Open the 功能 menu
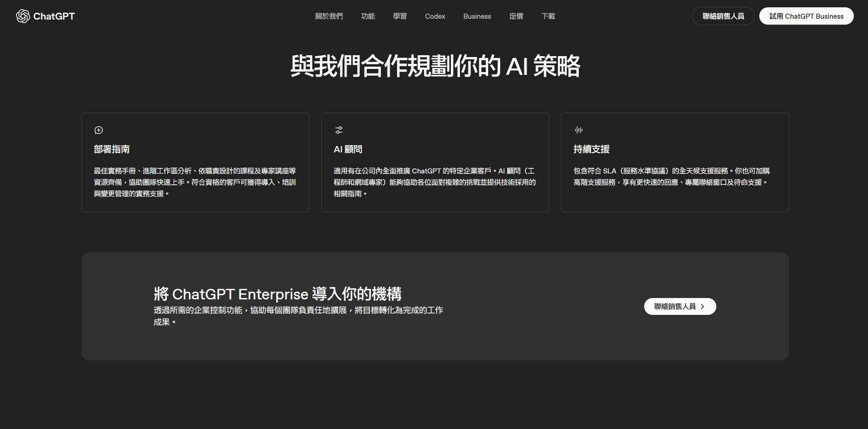The height and width of the screenshot is (429, 868). (x=368, y=16)
